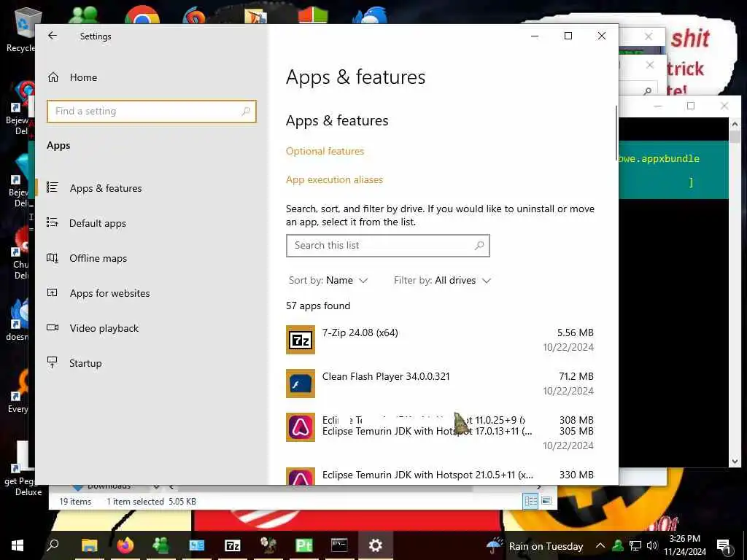Open File Explorer from the taskbar
Viewport: 747px width, 560px height.
click(x=89, y=545)
